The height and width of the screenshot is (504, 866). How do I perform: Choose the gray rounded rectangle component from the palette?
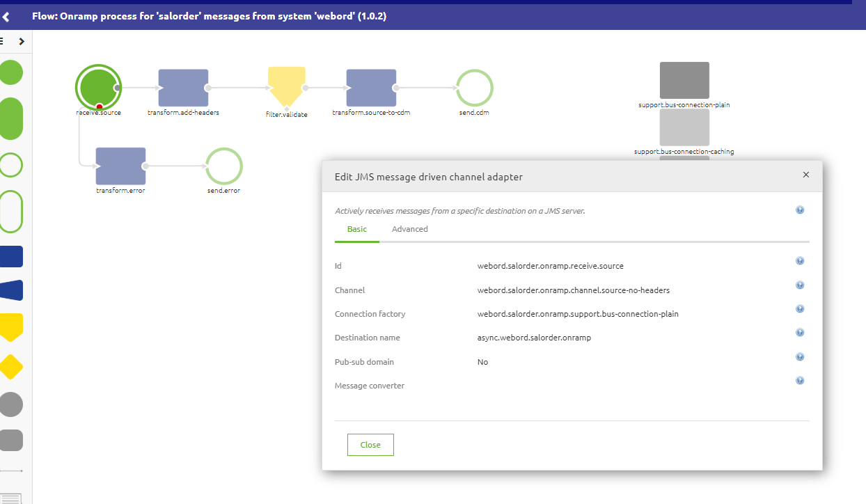(x=13, y=440)
